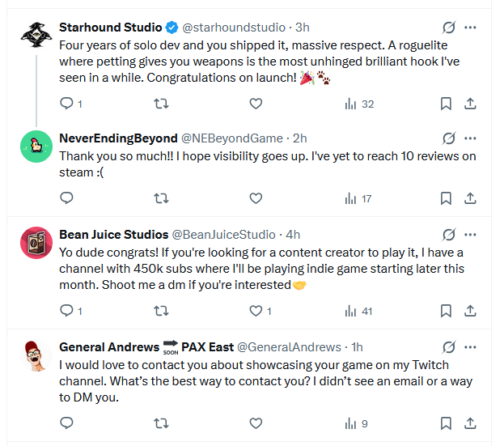Open @BeanJuiceStudio handle link
Viewport: 504px width, 446px height.
(224, 235)
